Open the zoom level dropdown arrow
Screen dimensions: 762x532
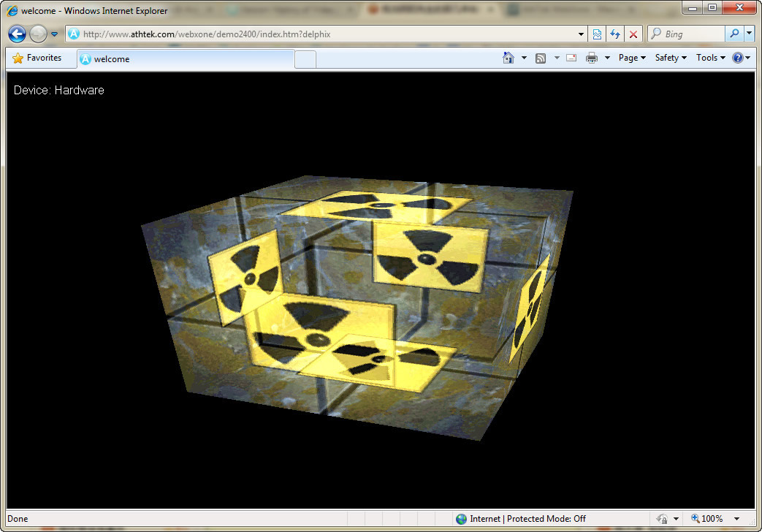tap(736, 519)
